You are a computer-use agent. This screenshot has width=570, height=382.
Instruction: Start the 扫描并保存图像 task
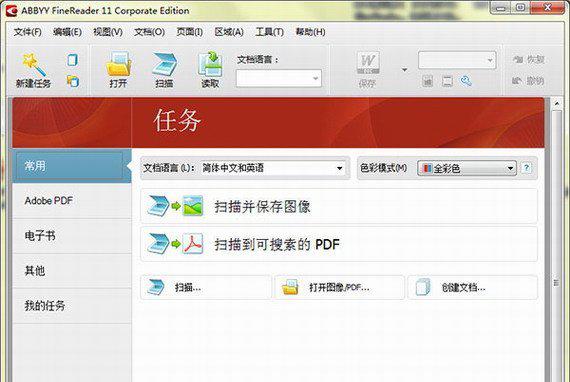point(339,206)
